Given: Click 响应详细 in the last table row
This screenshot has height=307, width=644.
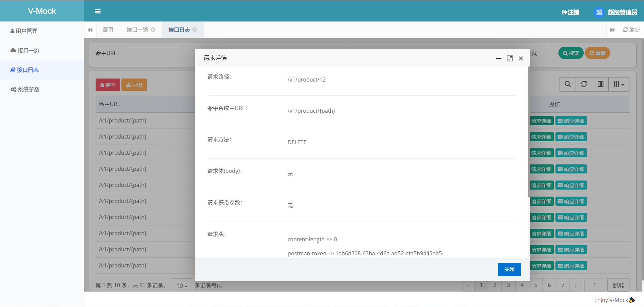Looking at the screenshot, I should click(571, 266).
